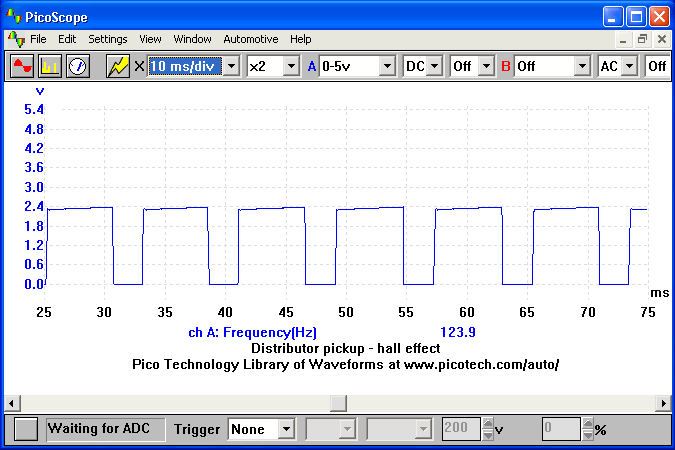Screen dimensions: 675x450
Task: Open the Settings menu
Action: coord(108,39)
